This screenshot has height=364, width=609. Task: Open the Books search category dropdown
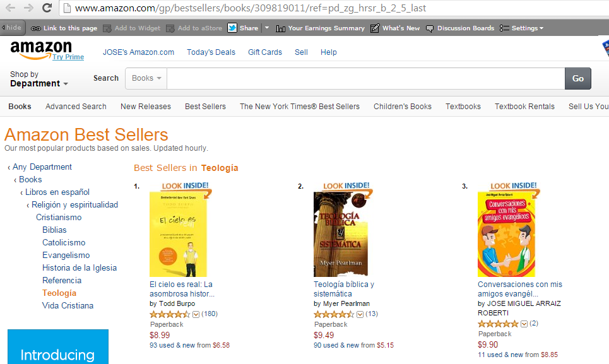point(146,78)
